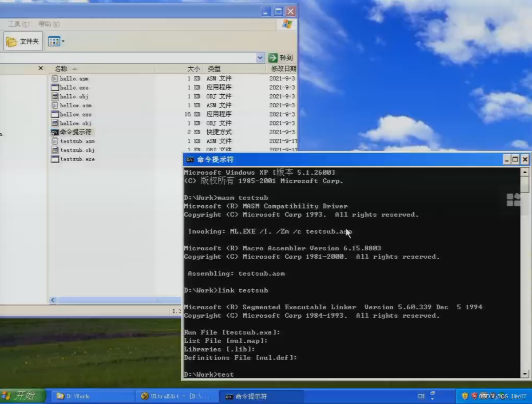Click the CH language indicator

421,396
